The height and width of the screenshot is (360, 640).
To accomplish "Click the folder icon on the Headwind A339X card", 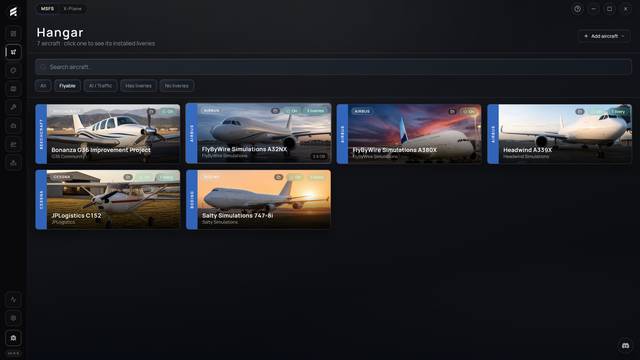I will click(x=580, y=111).
